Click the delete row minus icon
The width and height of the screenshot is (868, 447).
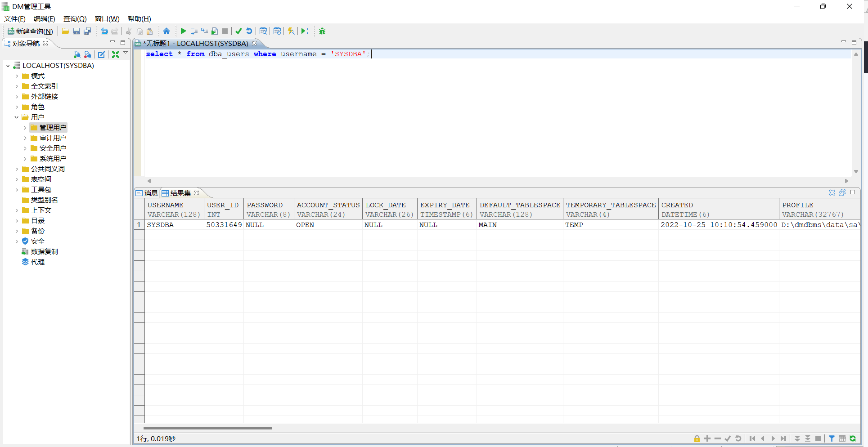(x=718, y=438)
